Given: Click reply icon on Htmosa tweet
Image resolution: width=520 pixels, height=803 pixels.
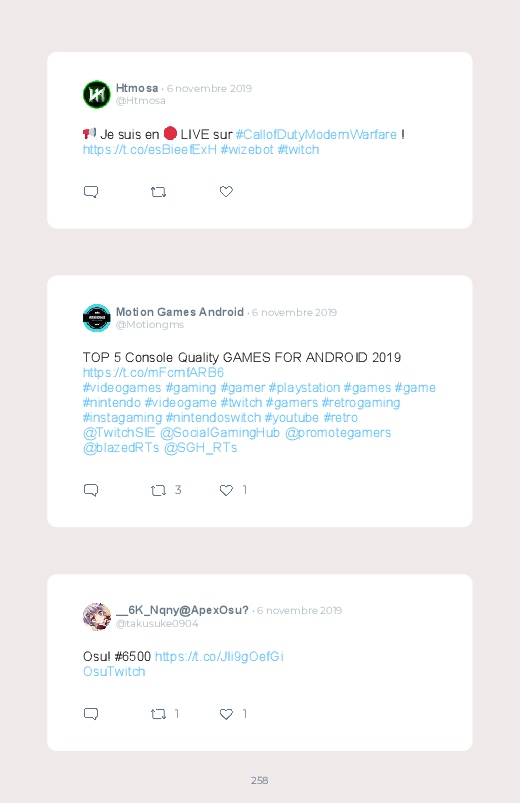Looking at the screenshot, I should tap(91, 192).
